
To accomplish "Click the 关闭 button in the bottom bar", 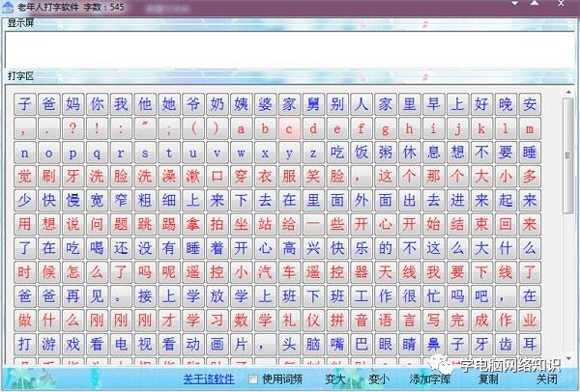I will 547,379.
